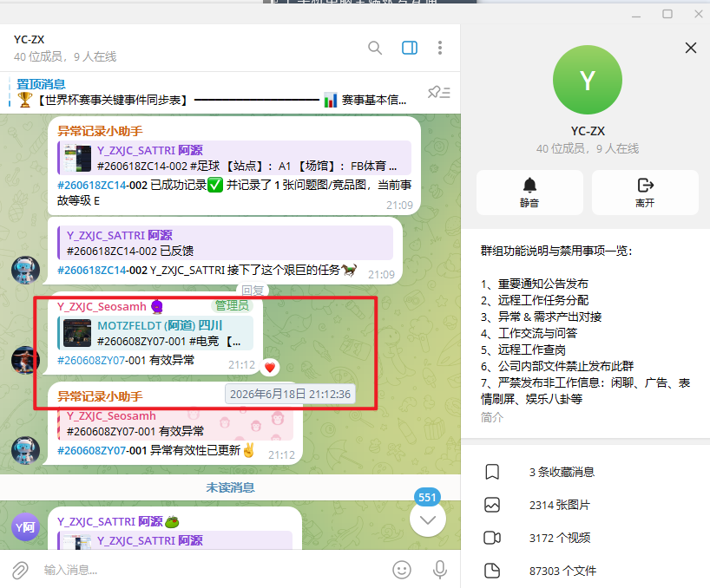This screenshot has width=710, height=588.
Task: Jump to latest with the down-arrow button
Action: [427, 519]
